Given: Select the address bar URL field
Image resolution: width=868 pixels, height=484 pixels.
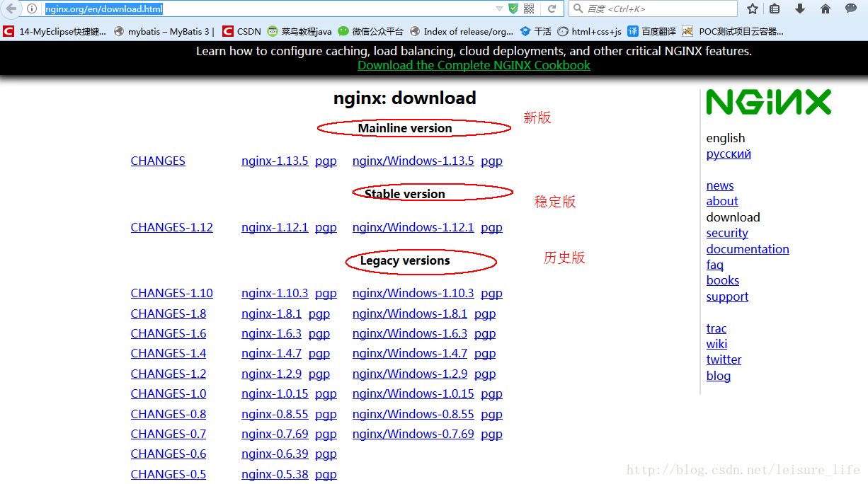Looking at the screenshot, I should pos(269,9).
